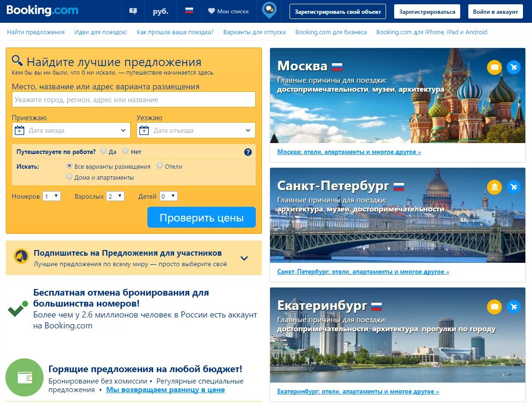Click the Yekaterinburg yellow camera icon
This screenshot has height=404, width=532.
coord(494,307)
